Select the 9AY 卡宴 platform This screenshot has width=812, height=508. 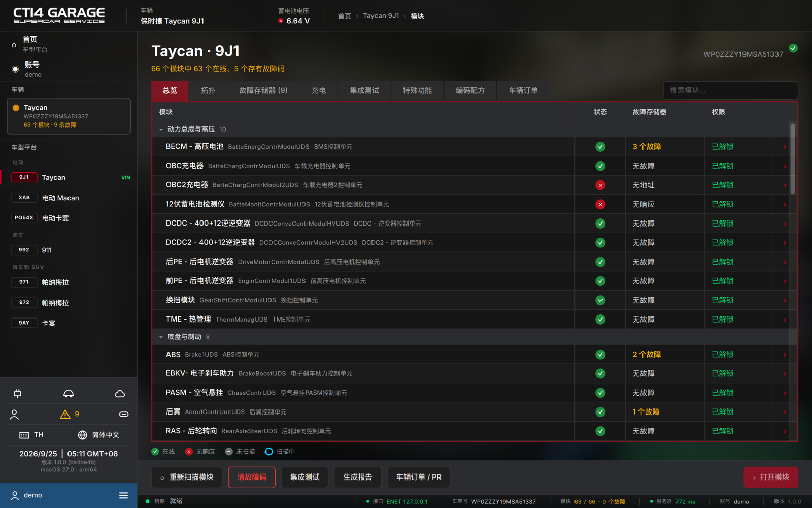coord(69,323)
